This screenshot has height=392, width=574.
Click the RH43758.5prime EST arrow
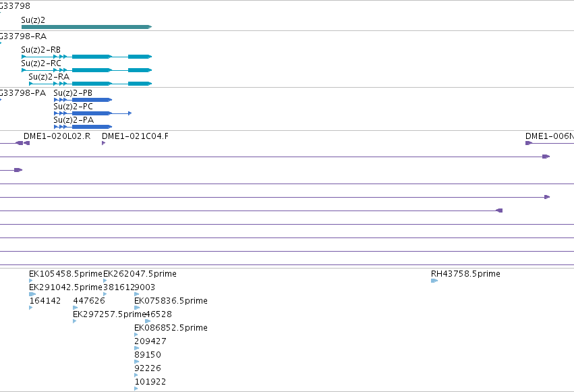[434, 281]
